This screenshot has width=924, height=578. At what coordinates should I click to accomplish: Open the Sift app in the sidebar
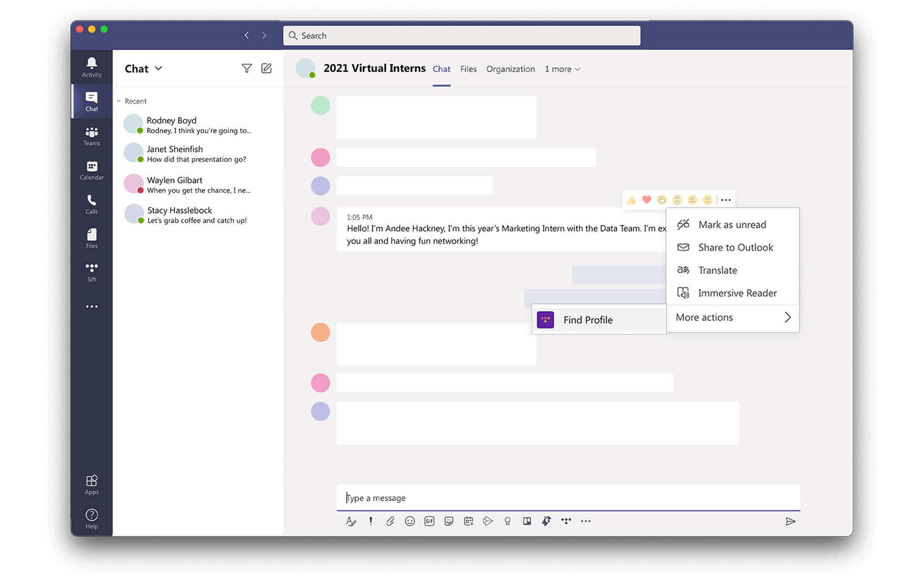coord(91,271)
